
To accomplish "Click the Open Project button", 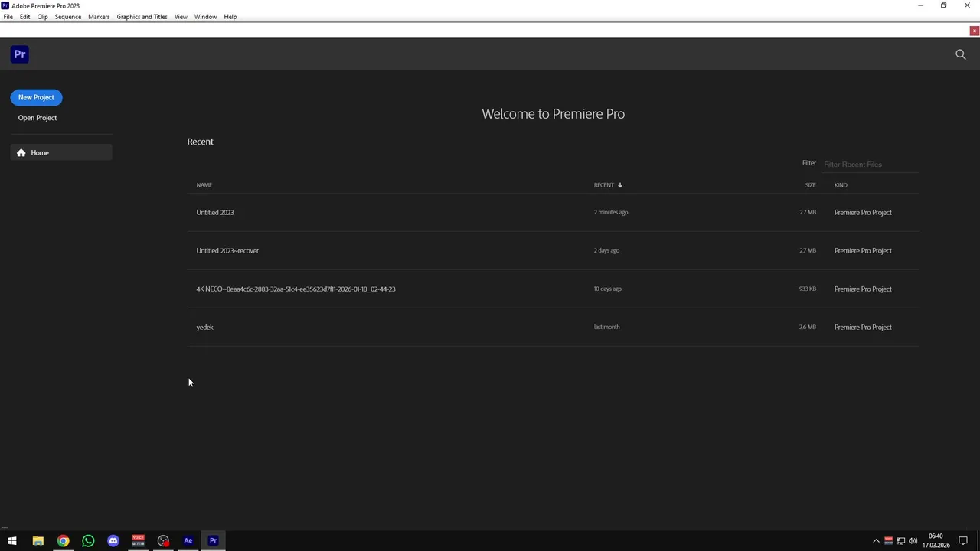I will point(38,118).
